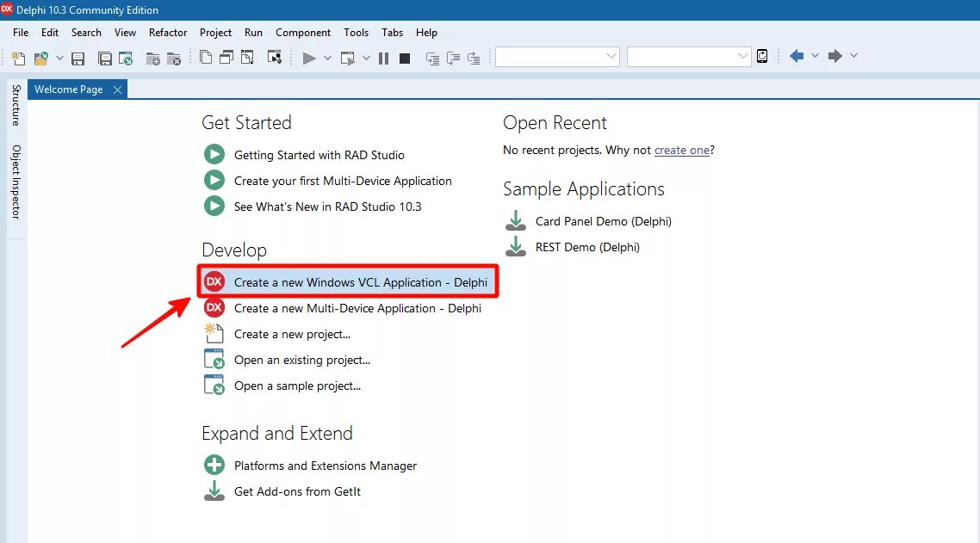Click the Open Project toolbar icon
This screenshot has width=980, height=543.
point(126,59)
